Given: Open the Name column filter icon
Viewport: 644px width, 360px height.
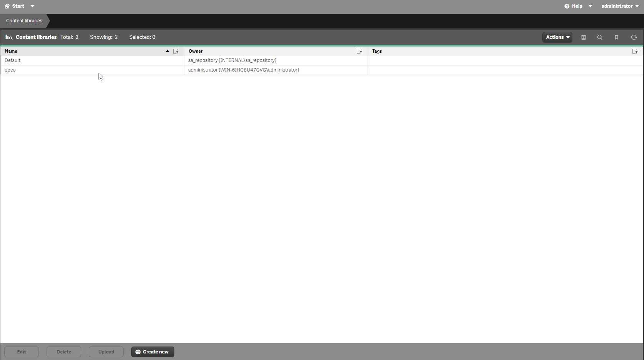Looking at the screenshot, I should [176, 51].
